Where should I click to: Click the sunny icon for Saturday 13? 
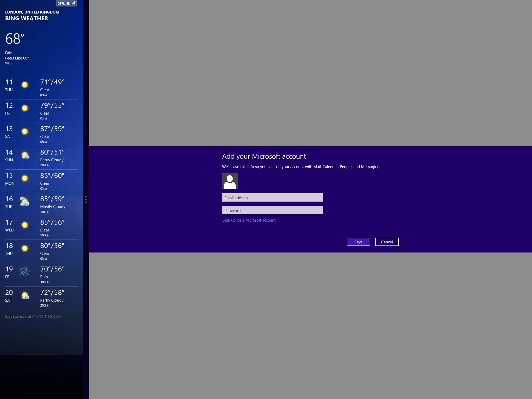click(x=25, y=131)
